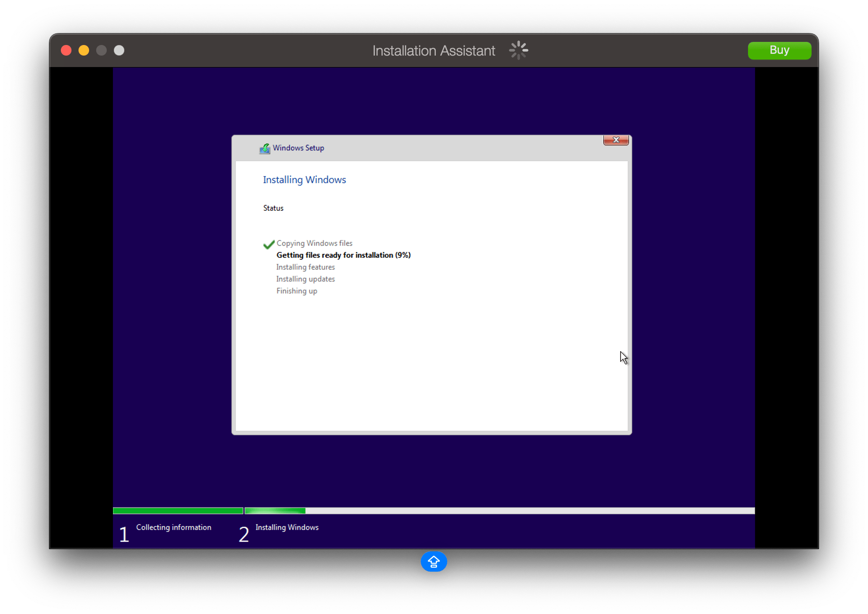Viewport: 868px width, 614px height.
Task: Click the 'Installing Windows' blue heading
Action: [x=304, y=180]
